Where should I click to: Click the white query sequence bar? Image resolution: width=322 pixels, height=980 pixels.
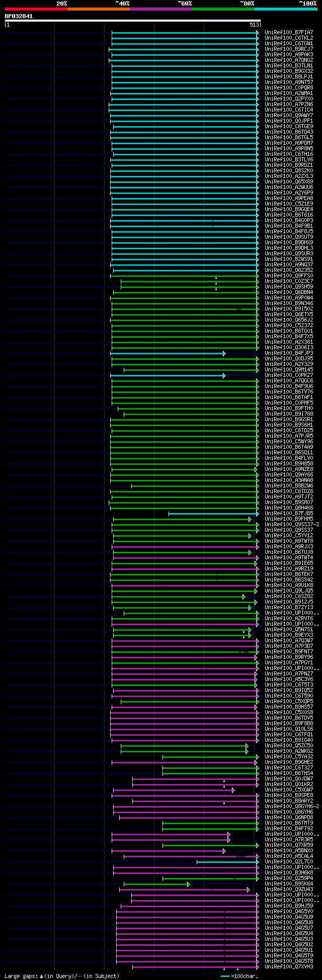(x=132, y=21)
